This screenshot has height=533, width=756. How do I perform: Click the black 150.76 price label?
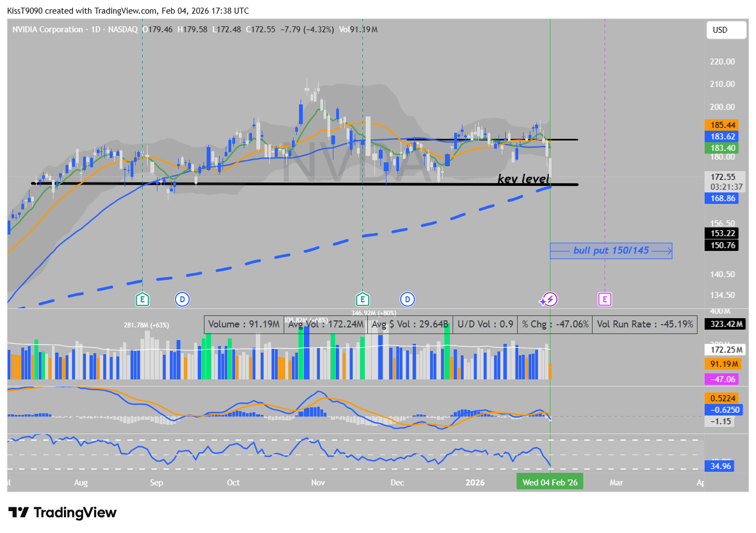click(x=722, y=245)
